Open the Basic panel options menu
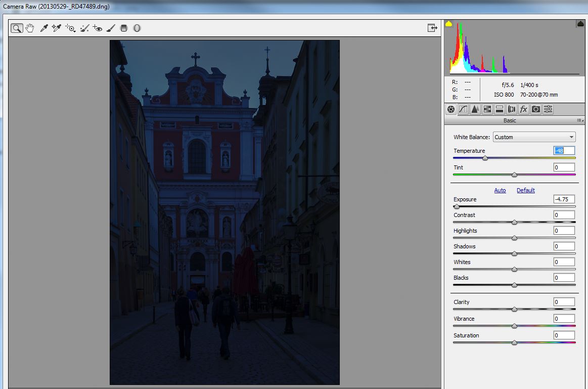Screen dimensions: 588x389 point(580,120)
